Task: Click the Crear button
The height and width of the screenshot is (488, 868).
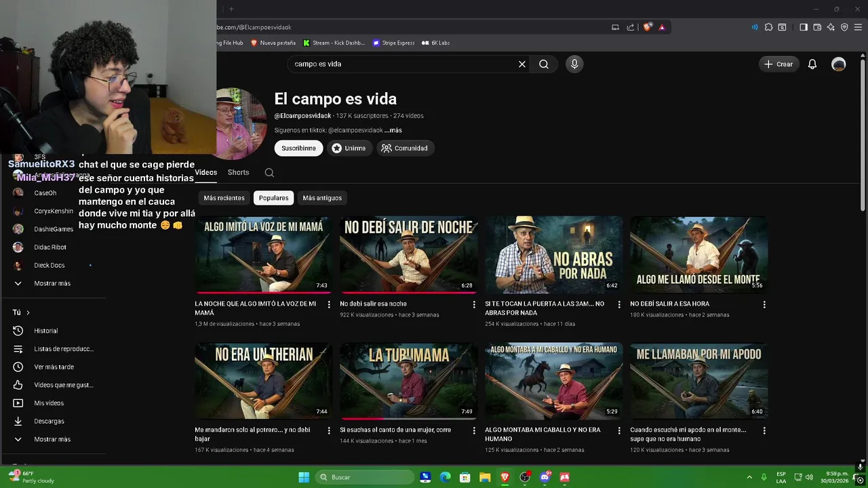Action: coord(778,64)
